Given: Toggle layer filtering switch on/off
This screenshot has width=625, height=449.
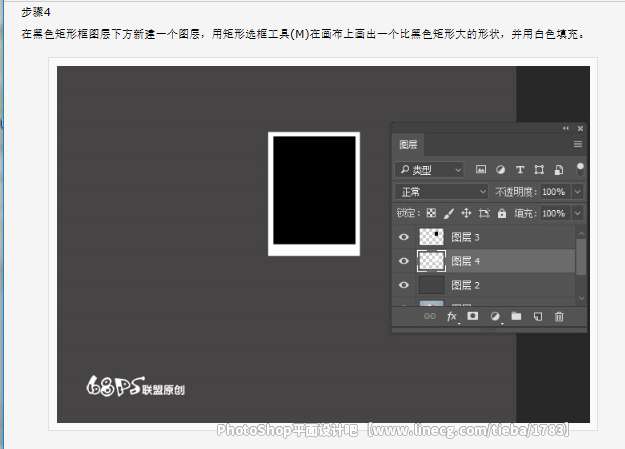Looking at the screenshot, I should (580, 169).
